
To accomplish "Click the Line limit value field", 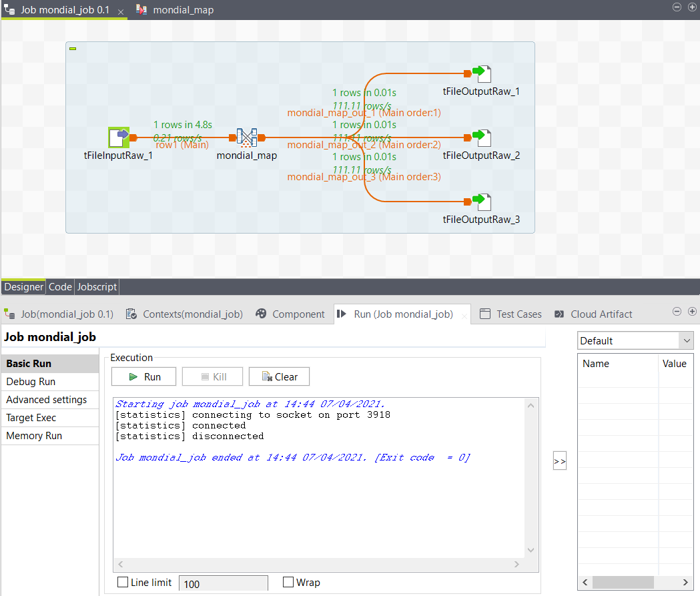I will coord(223,584).
